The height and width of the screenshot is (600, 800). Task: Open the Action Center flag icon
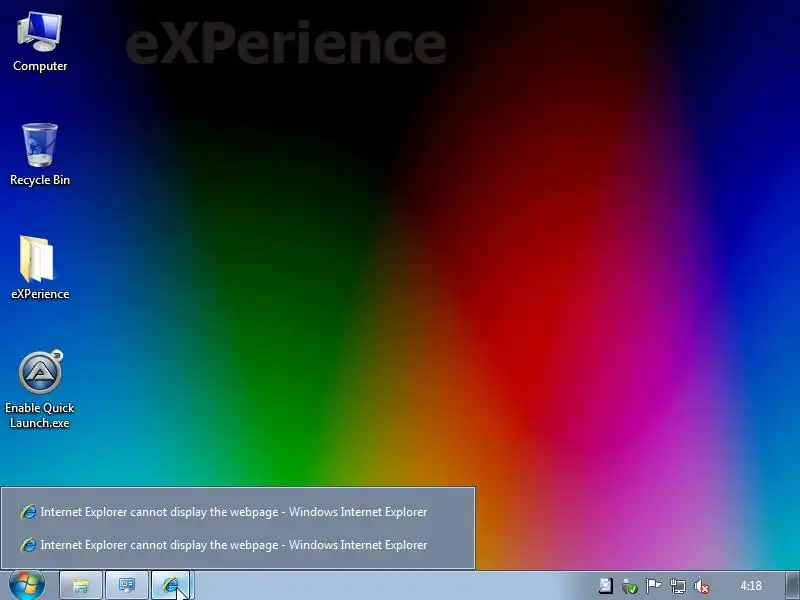pyautogui.click(x=654, y=586)
